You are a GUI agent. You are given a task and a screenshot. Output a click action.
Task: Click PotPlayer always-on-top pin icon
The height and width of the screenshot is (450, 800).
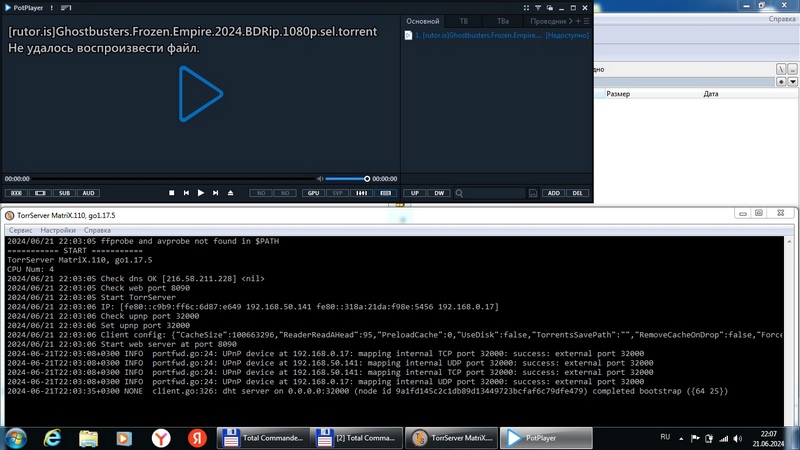pyautogui.click(x=538, y=8)
